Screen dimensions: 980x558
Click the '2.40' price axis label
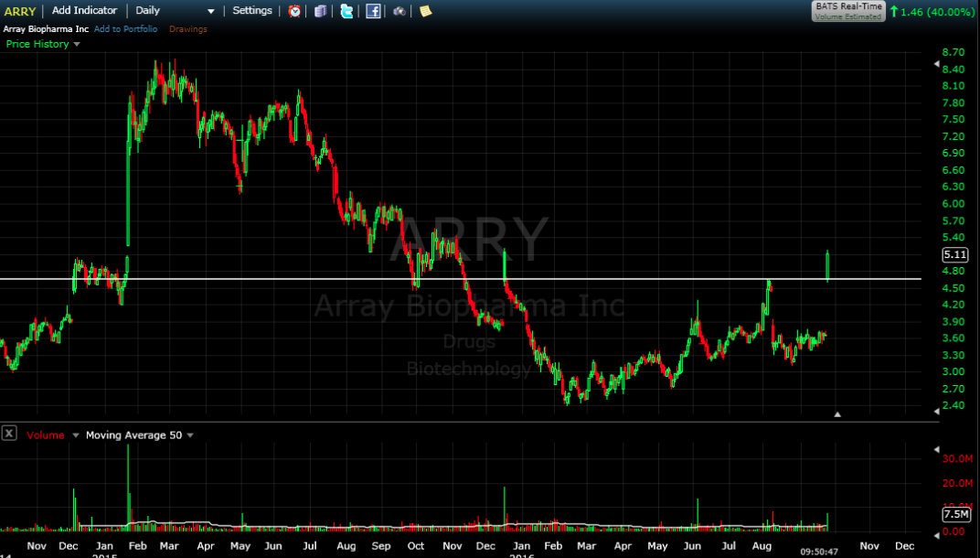click(x=953, y=405)
